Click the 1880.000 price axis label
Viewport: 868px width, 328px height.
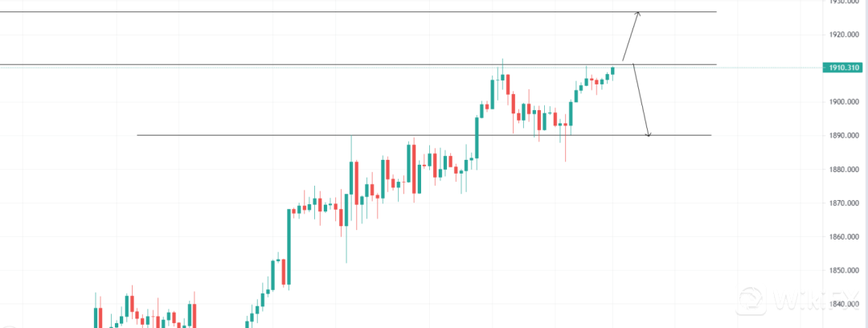[x=847, y=170]
